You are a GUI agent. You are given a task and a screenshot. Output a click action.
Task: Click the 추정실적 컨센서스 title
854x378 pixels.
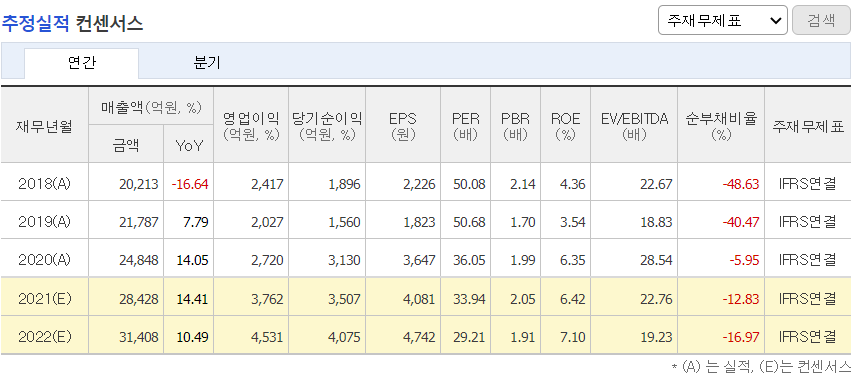[x=72, y=23]
